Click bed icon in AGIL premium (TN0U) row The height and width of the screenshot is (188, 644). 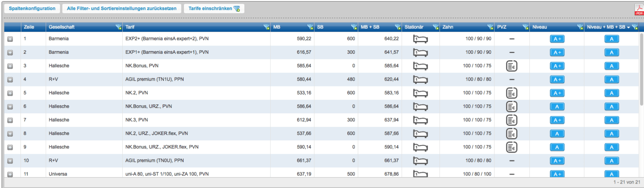click(x=420, y=161)
